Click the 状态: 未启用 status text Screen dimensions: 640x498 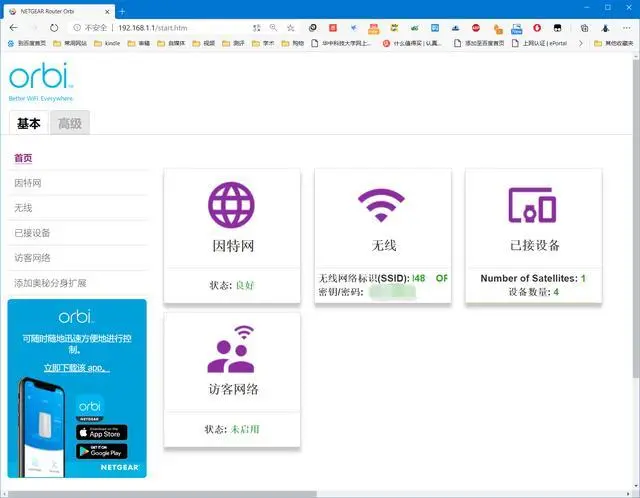tap(231, 429)
